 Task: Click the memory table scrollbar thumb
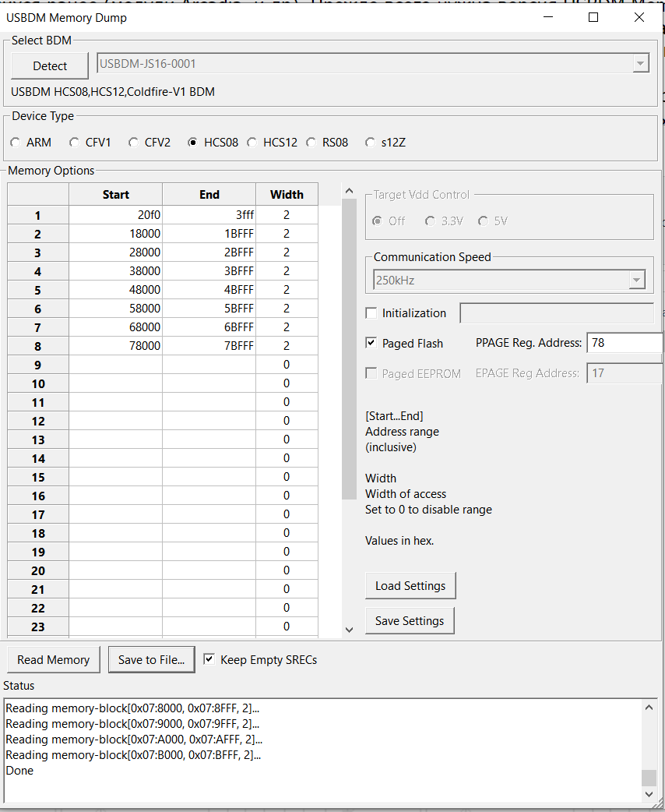(x=350, y=349)
